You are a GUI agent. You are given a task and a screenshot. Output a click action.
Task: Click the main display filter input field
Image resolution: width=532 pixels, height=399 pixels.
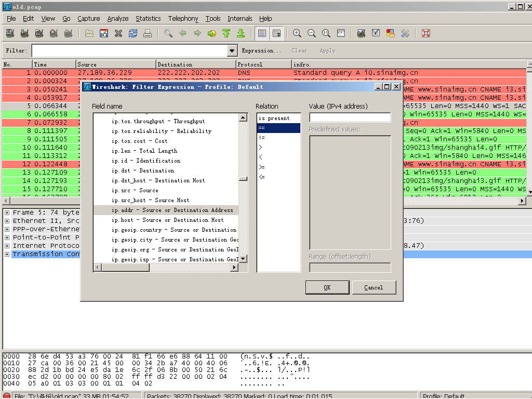[129, 51]
